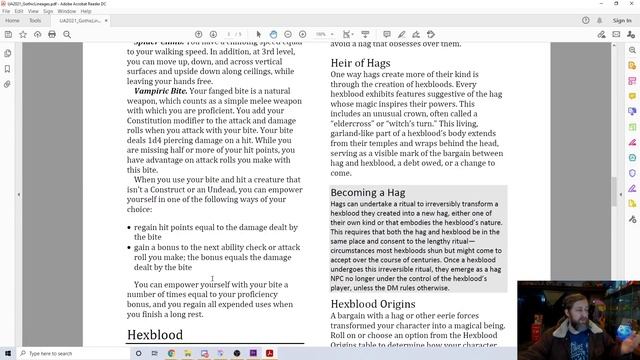Screen dimensions: 640x360
Task: Open Acrobat Reader from the taskbar
Action: click(x=270, y=353)
